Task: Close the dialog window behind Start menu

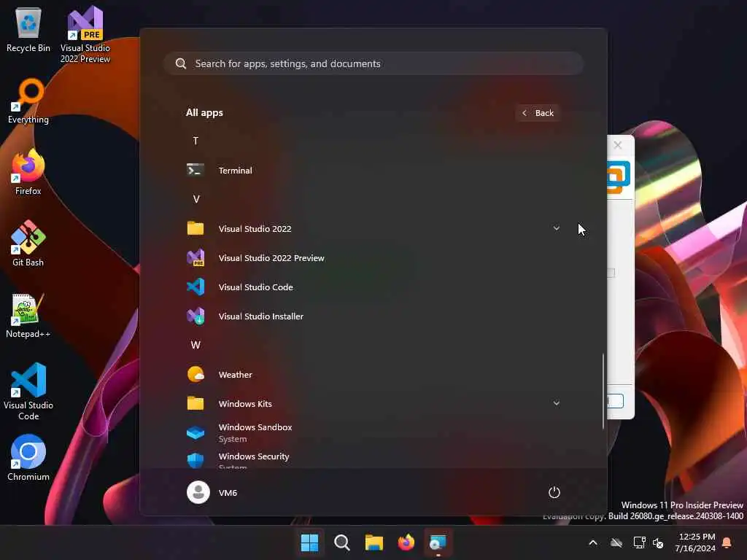Action: pos(618,145)
